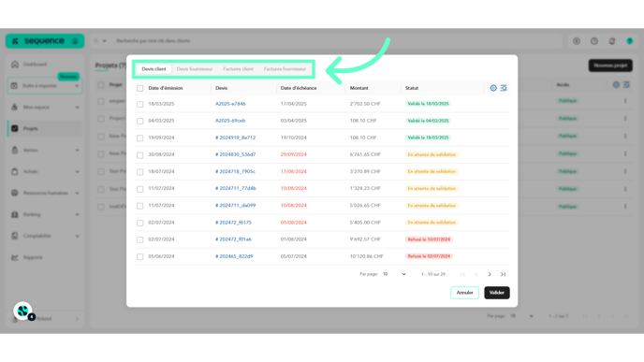Viewport: 644px width, 362px height.
Task: Switch to the Factures fournisseur tab
Action: [285, 69]
